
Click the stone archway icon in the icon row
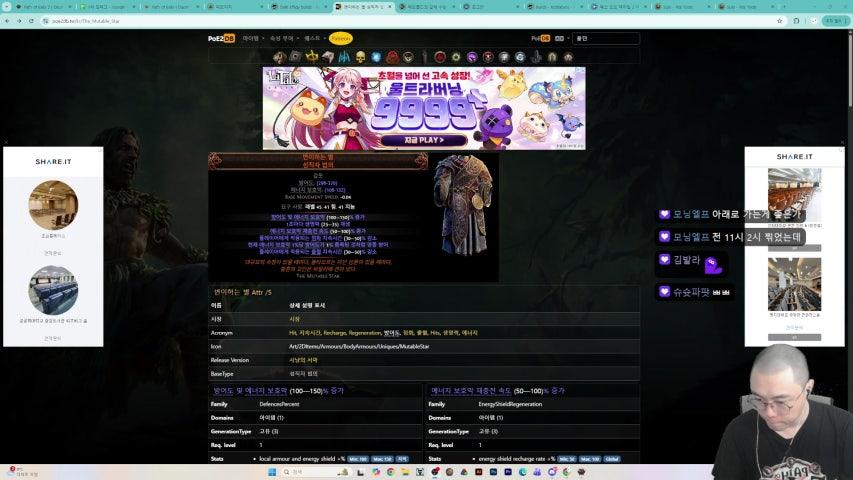coord(552,57)
